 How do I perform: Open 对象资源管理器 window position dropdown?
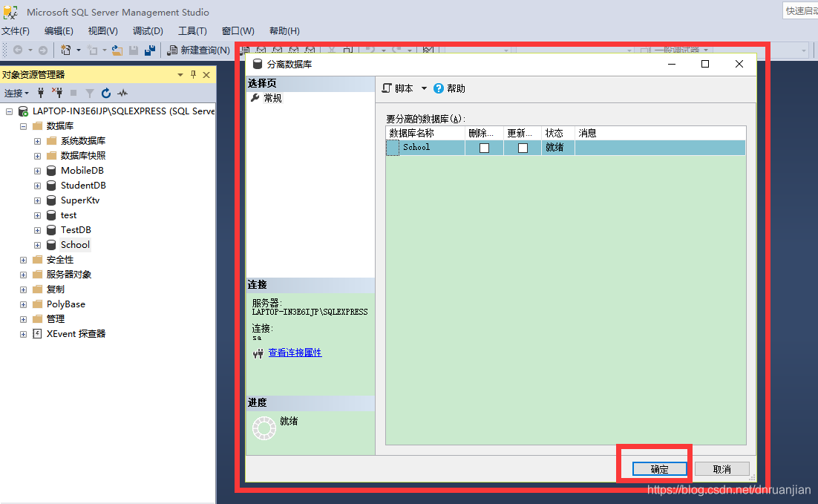(180, 75)
